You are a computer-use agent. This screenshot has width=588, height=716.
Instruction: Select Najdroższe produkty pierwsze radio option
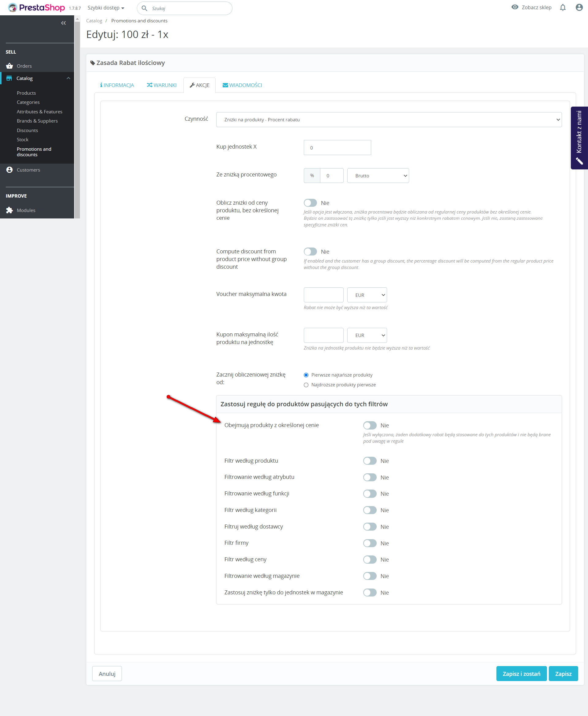[306, 385]
